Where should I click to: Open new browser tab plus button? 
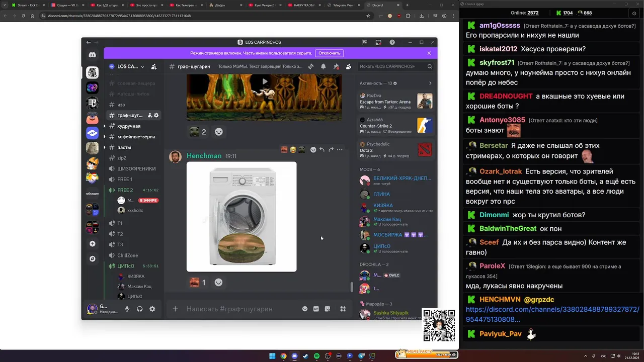407,5
